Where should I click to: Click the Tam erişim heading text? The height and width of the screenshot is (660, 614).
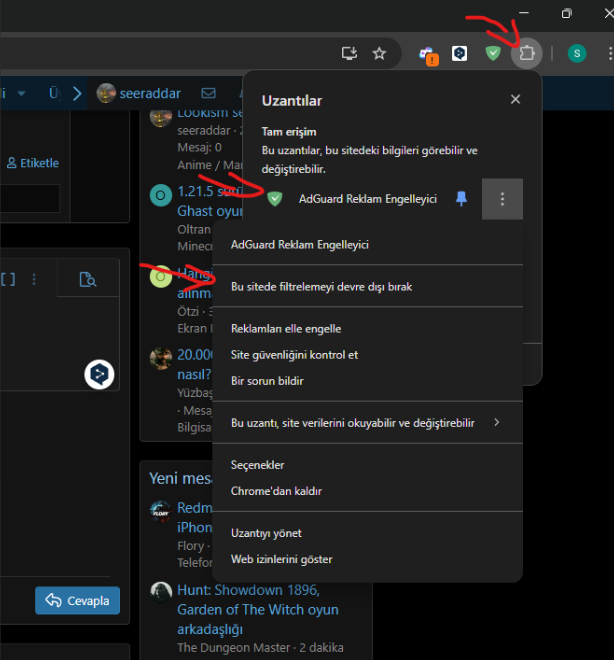click(x=289, y=132)
